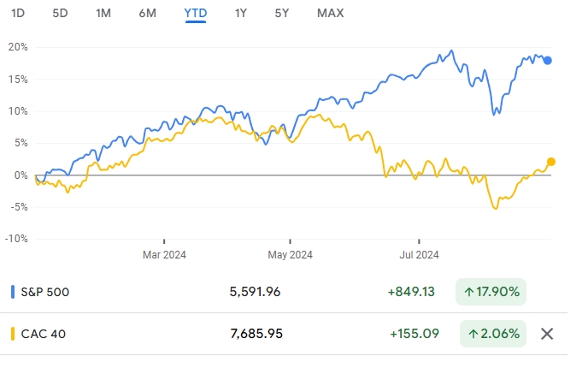Click the blue S&P 500 color bar
This screenshot has height=368, width=588.
(x=13, y=292)
